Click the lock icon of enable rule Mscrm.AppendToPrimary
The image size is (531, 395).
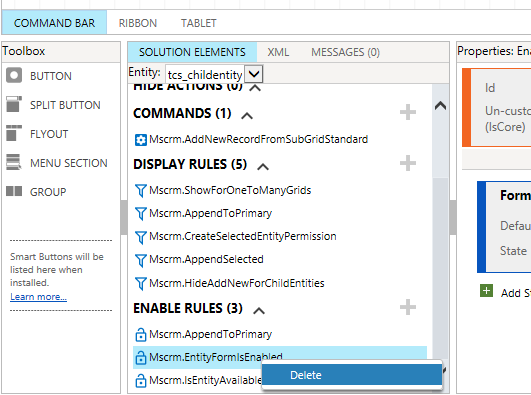coord(141,334)
